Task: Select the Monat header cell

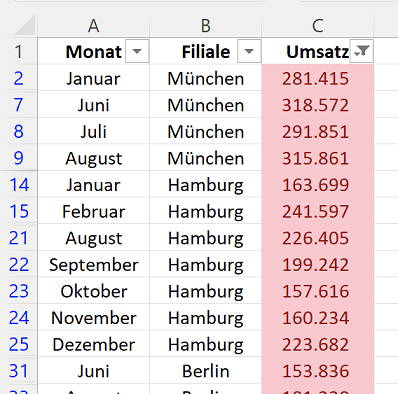Action: click(94, 51)
